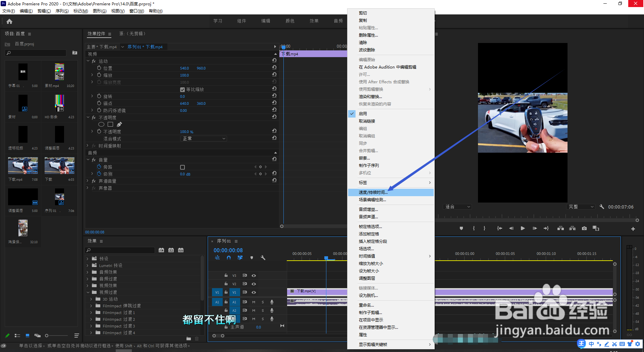
Task: Open timeline display settings wrench
Action: click(263, 258)
